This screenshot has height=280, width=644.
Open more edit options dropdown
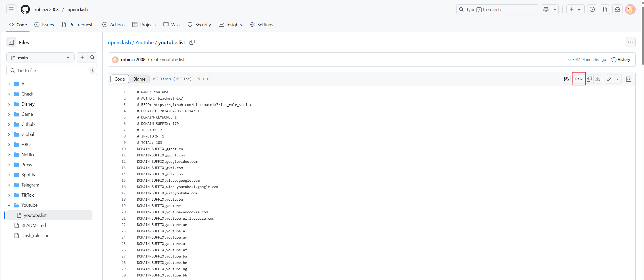[617, 79]
